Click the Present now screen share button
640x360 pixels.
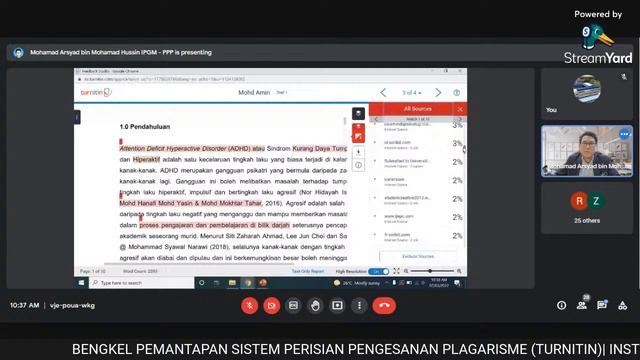tap(338, 305)
